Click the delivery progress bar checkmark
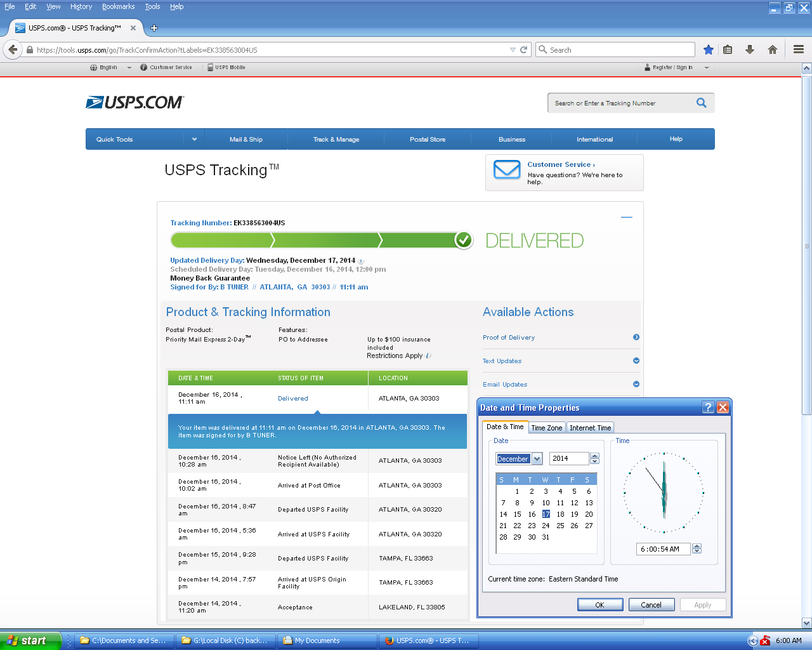Screen dimensions: 812x650 (x=464, y=240)
